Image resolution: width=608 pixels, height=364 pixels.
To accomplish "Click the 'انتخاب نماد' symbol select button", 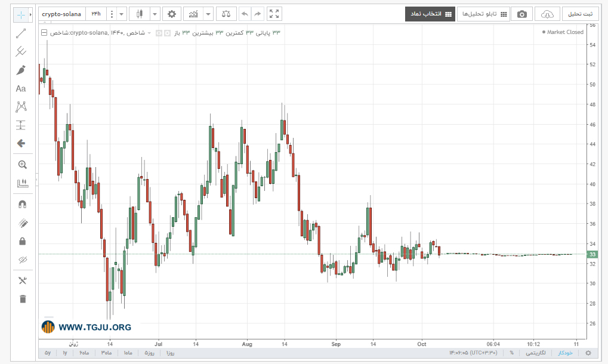I will 430,14.
